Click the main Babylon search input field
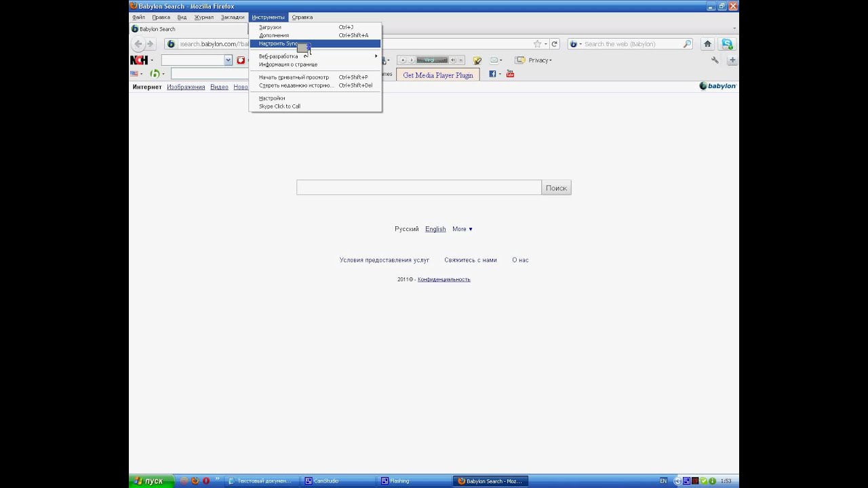This screenshot has height=488, width=868. [x=419, y=188]
